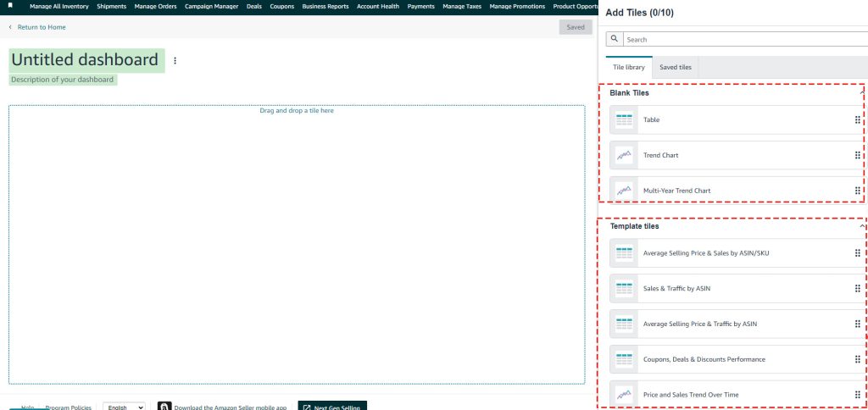Click the Multi-Year Trend Chart tile icon
The width and height of the screenshot is (868, 410).
pos(625,191)
